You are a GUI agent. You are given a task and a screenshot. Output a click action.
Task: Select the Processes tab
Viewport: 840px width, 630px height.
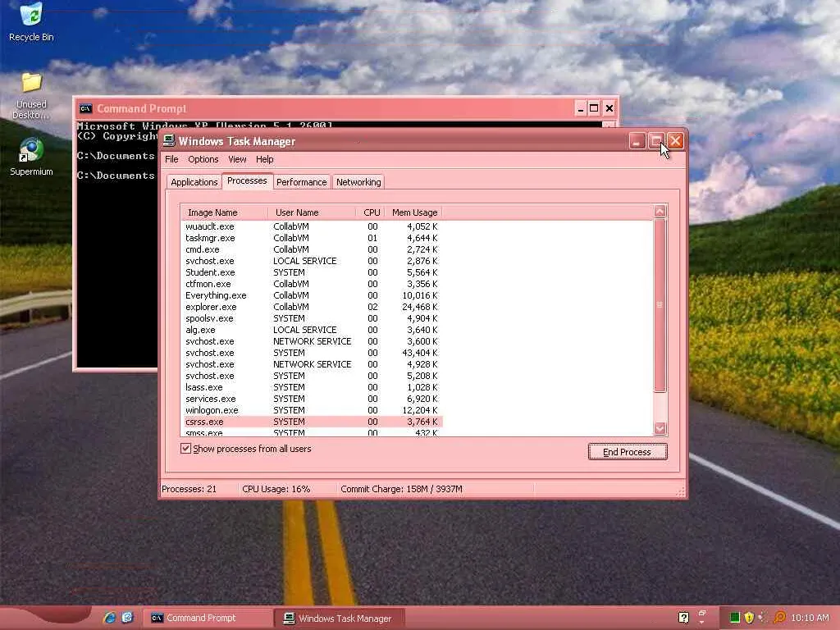coord(247,180)
